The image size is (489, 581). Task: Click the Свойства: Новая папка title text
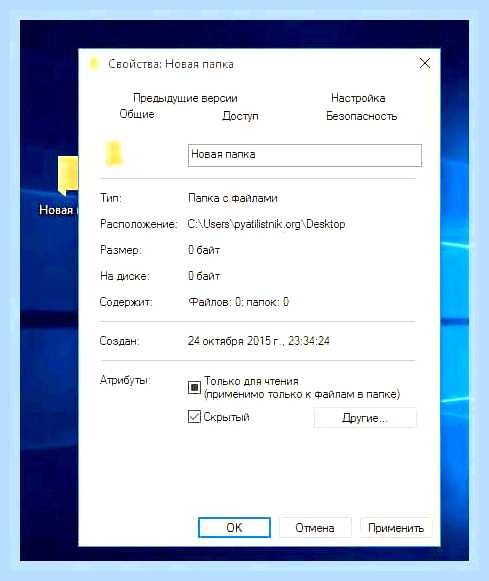[x=171, y=64]
